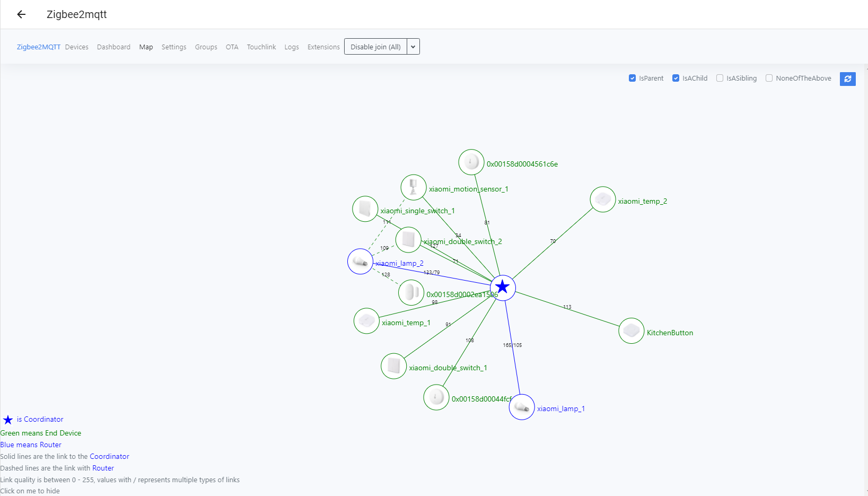Click the 0x00158d0002ea1506 door sensor node
868x496 pixels.
[411, 292]
